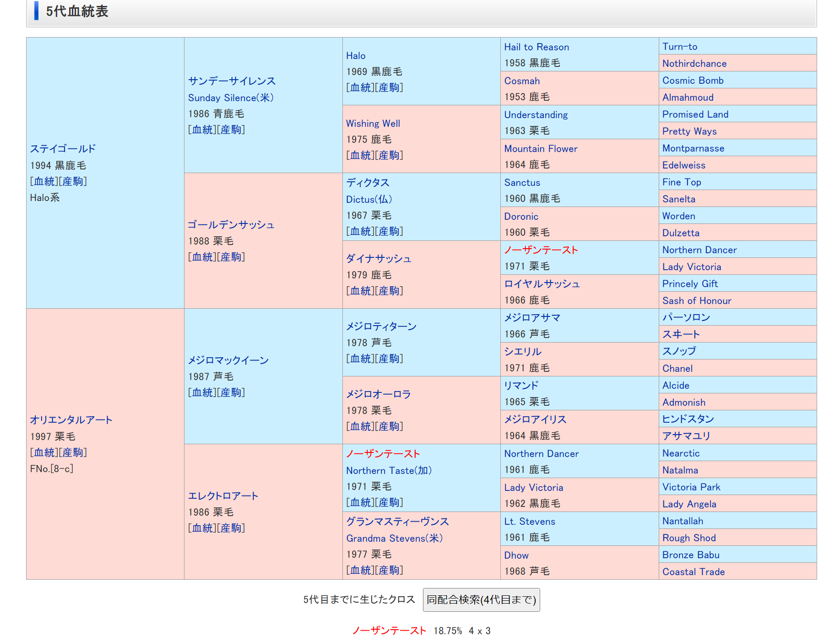Screen dimensions: 840x637
Task: Open the 血統 link under メジロオーロラ
Action: 360,426
